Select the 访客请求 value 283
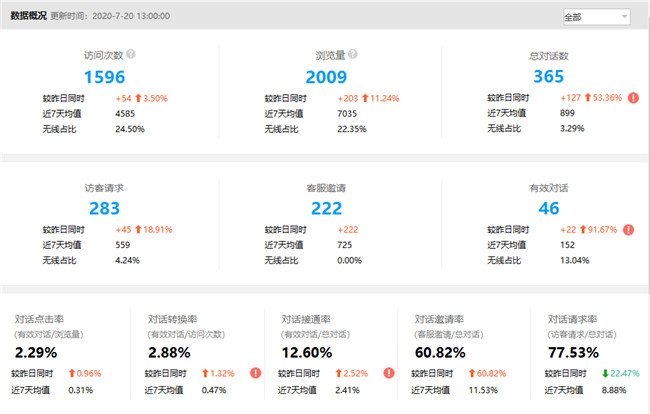650x414 pixels. coord(106,208)
